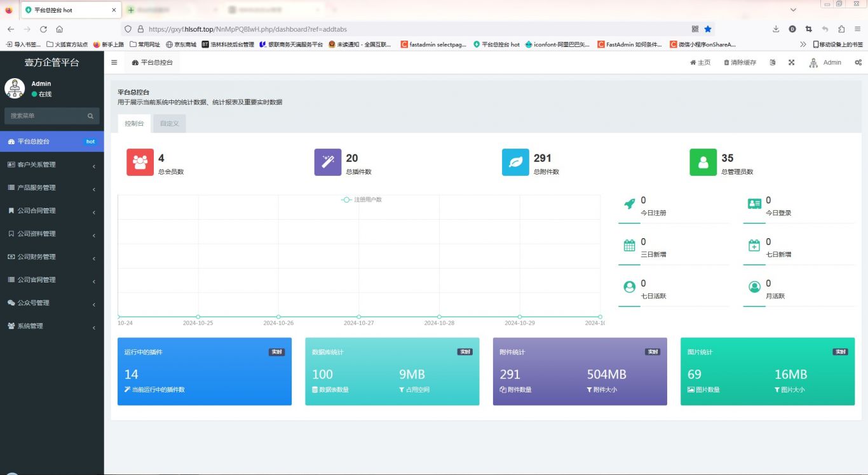Toggle the 注册用户数 chart legend series
Image resolution: width=868 pixels, height=475 pixels.
click(362, 199)
